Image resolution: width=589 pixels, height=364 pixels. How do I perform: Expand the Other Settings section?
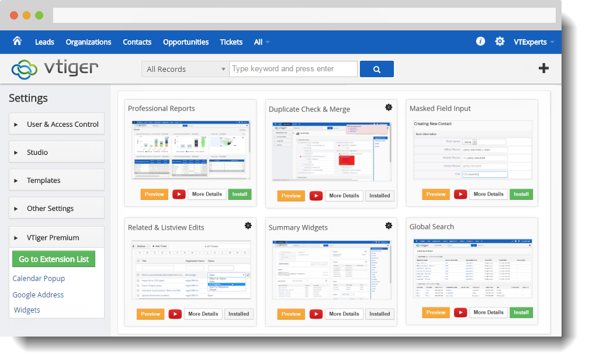[57, 208]
